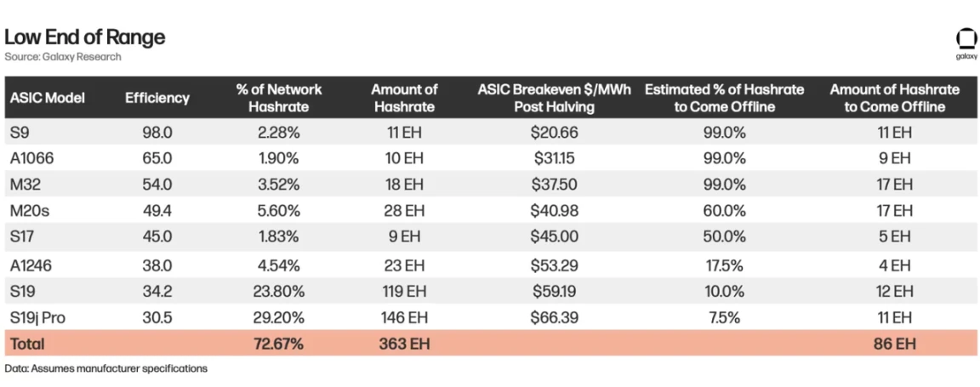Click the Data: Assumes manufacturer specifications footnote
Viewport: 980px width, 387px height.
click(105, 369)
